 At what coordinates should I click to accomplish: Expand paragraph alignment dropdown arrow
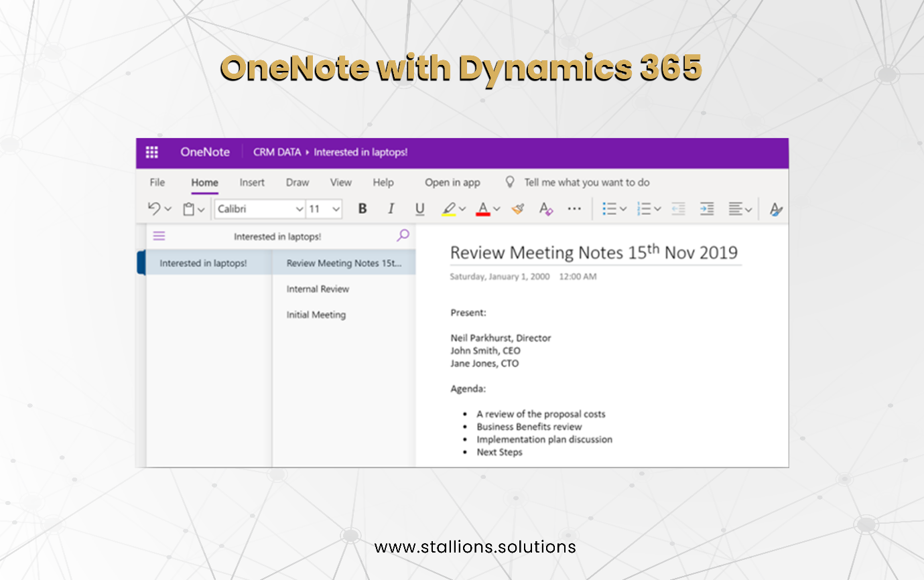coord(748,209)
